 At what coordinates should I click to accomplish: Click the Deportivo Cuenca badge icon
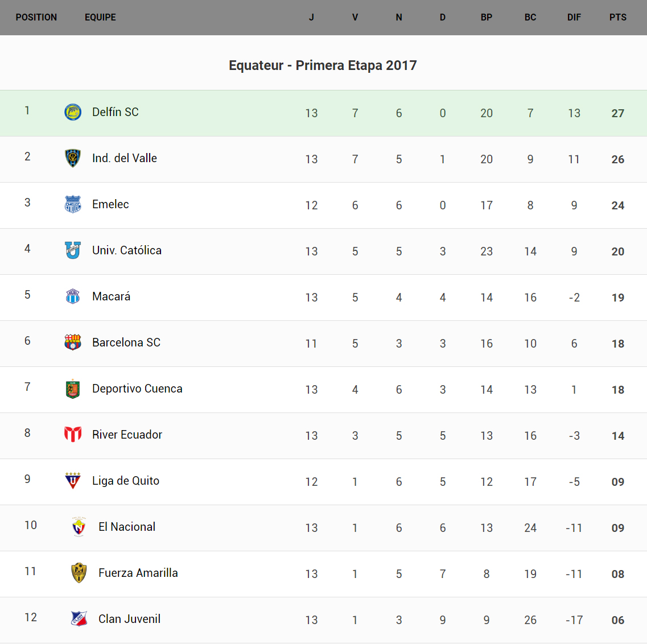pyautogui.click(x=73, y=389)
